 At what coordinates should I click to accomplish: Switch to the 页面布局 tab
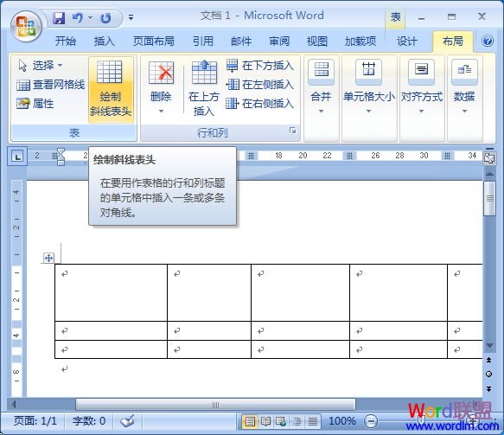(154, 42)
